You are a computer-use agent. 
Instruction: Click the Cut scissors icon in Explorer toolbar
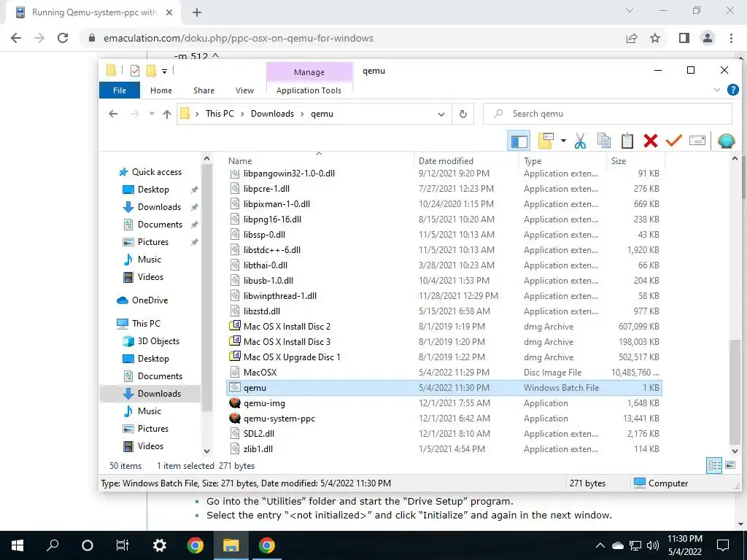[580, 141]
